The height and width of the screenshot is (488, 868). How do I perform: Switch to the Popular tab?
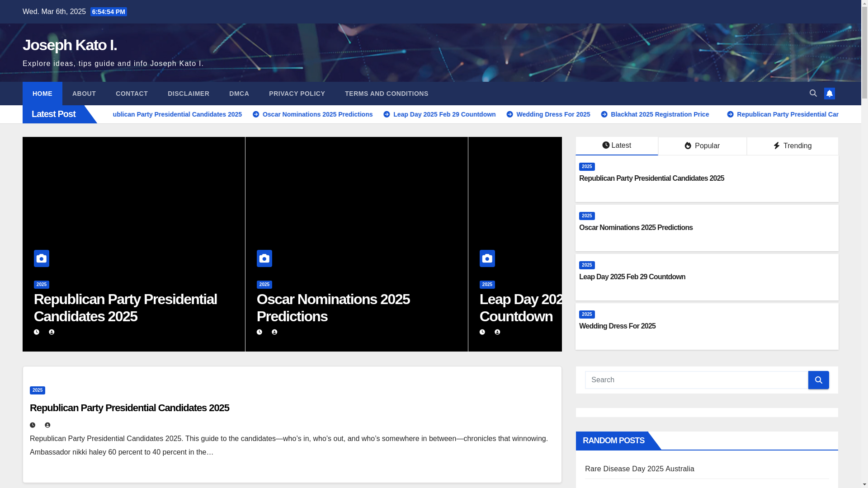point(702,146)
